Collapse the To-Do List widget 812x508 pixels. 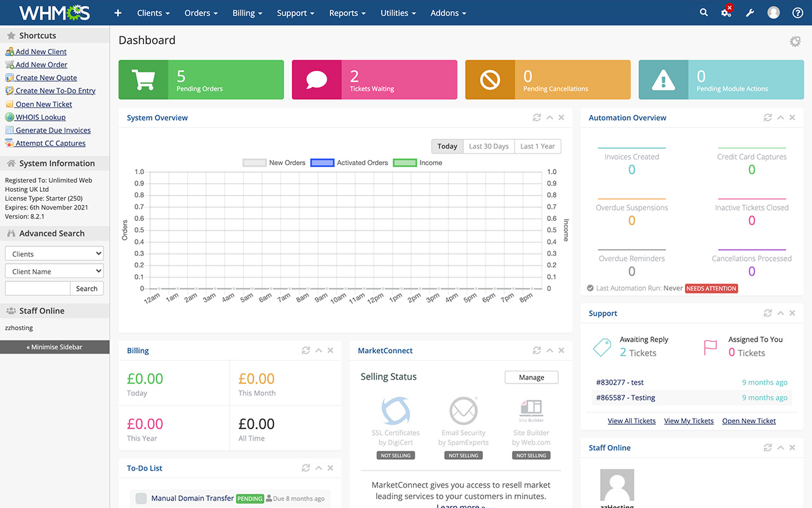click(x=318, y=468)
